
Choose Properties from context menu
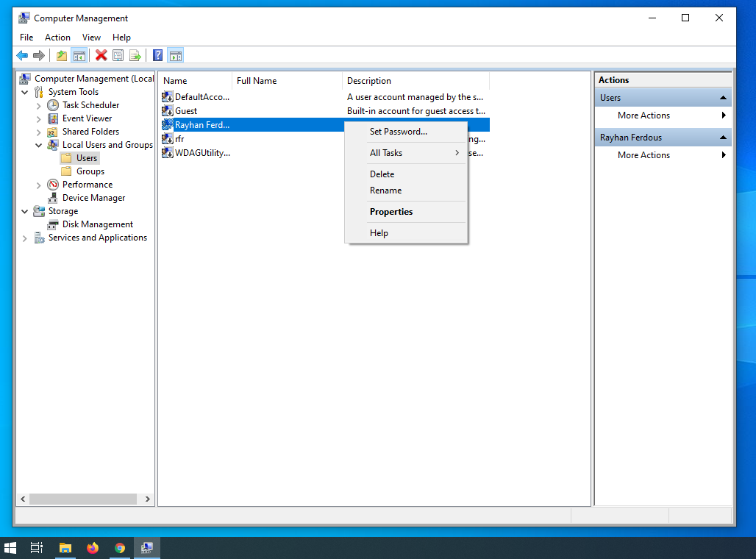[406, 212]
